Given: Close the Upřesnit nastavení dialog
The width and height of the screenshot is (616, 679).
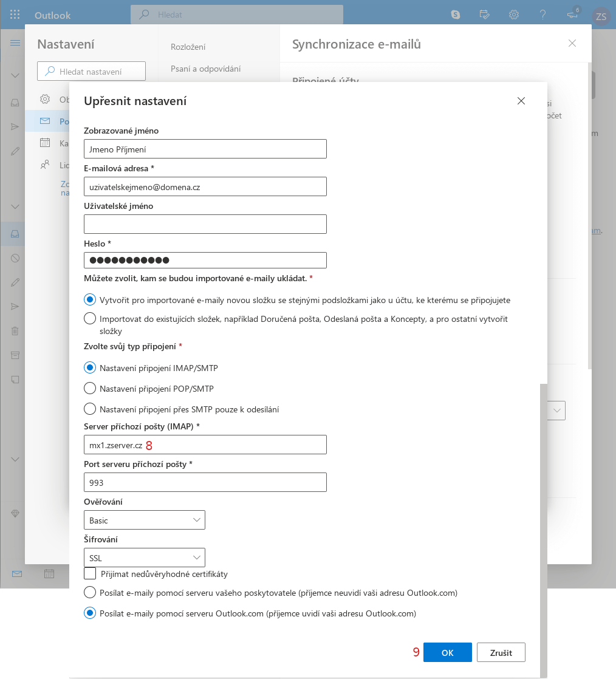Looking at the screenshot, I should 521,101.
